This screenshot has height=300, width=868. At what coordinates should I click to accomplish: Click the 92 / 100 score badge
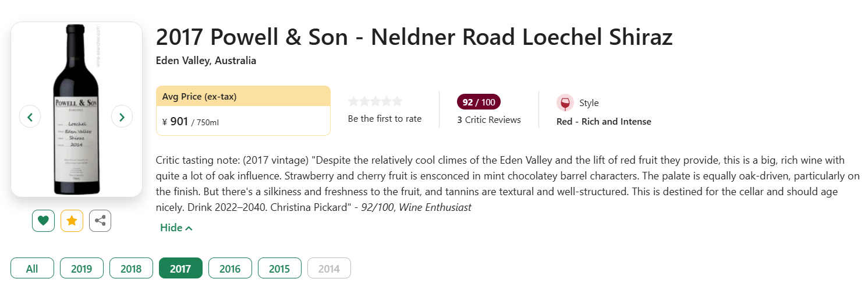point(479,103)
